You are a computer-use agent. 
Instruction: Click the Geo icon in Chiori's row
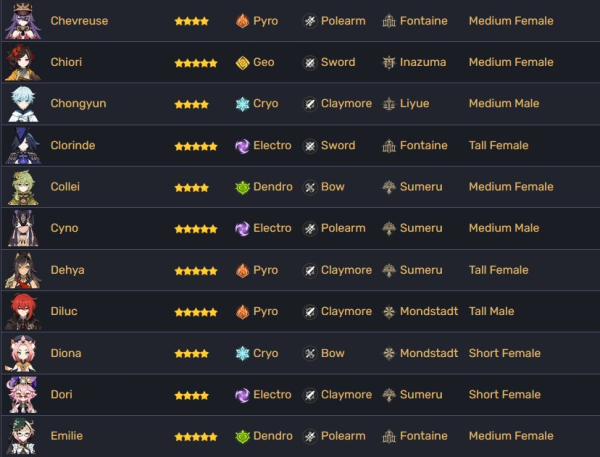pos(241,62)
